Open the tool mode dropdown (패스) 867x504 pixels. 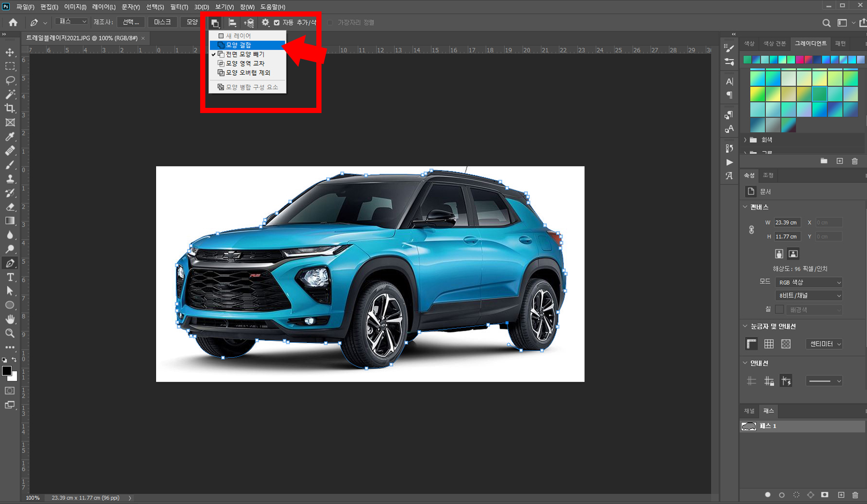pyautogui.click(x=72, y=22)
